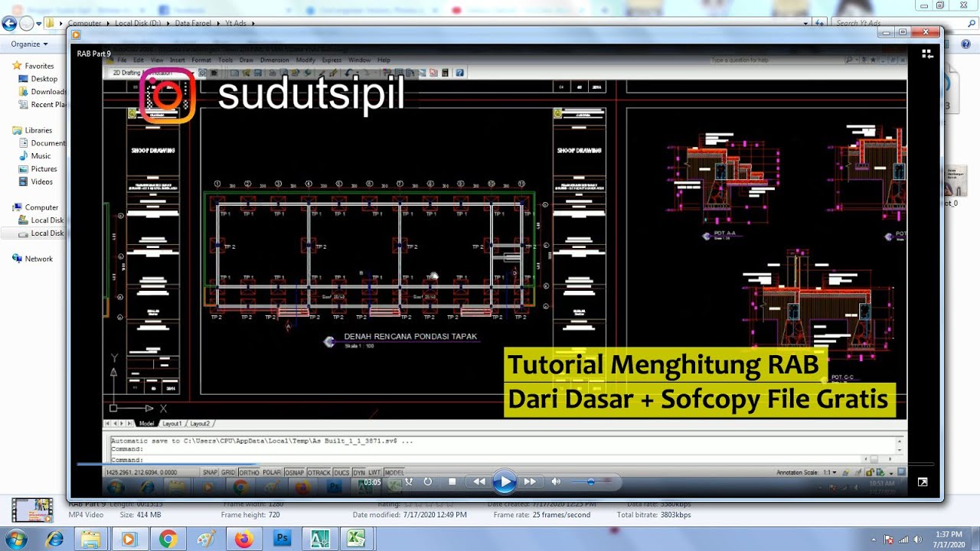Toggle POLAR tracking in AutoCAD status bar
This screenshot has height=551, width=980.
(272, 473)
